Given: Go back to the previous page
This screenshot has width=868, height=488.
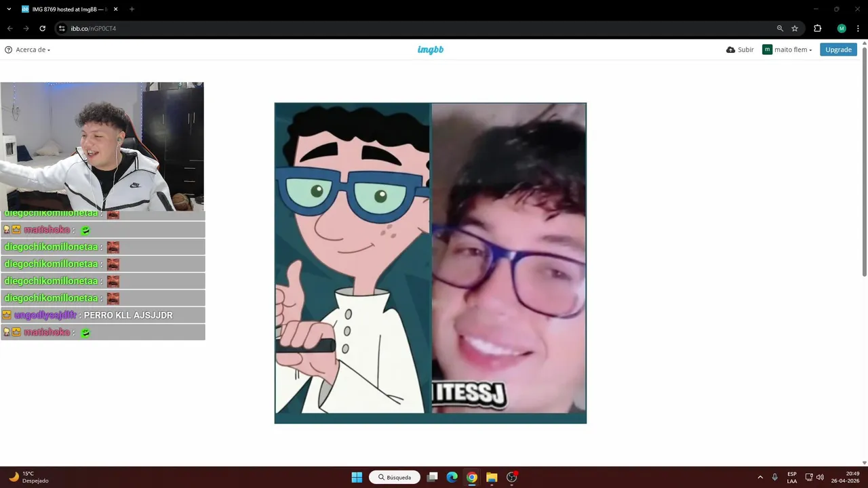Looking at the screenshot, I should coord(9,28).
